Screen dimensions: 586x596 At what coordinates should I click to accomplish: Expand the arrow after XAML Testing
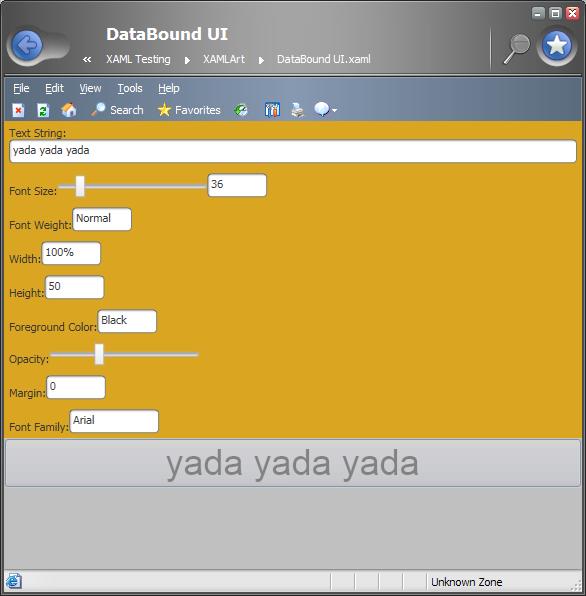click(x=187, y=60)
